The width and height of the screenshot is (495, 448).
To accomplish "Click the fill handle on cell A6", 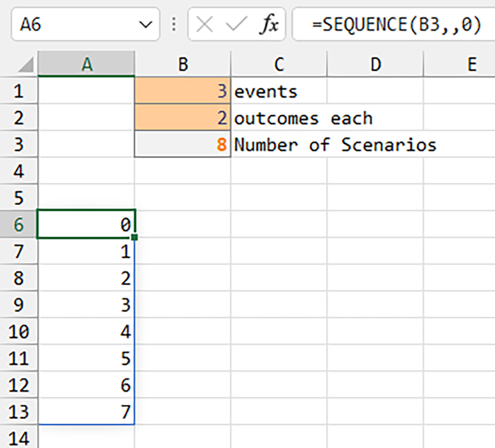I will click(133, 237).
